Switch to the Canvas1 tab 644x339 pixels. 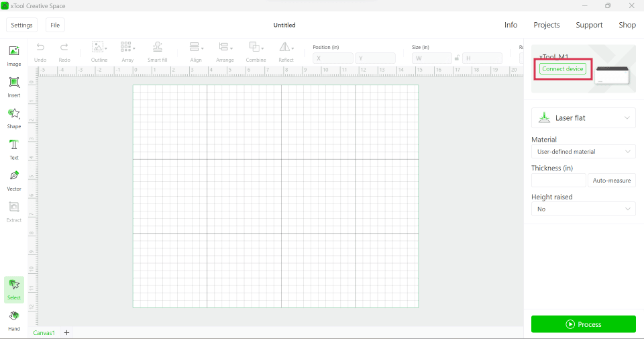pyautogui.click(x=44, y=333)
